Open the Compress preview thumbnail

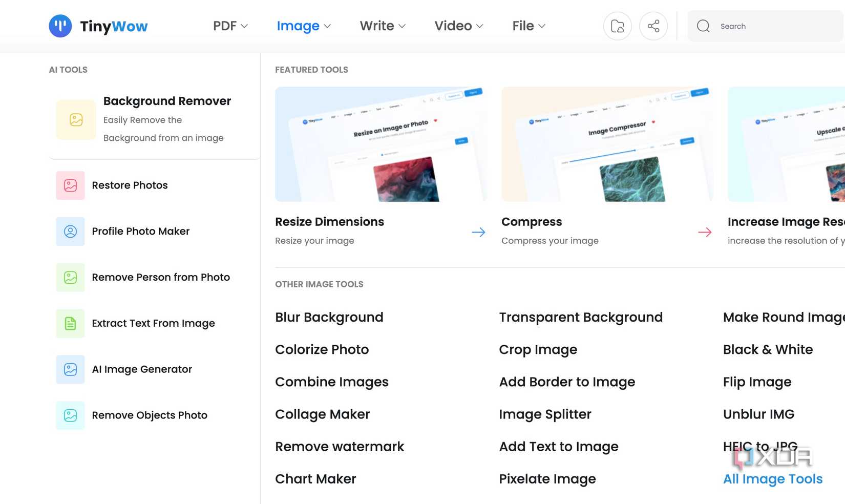(607, 144)
